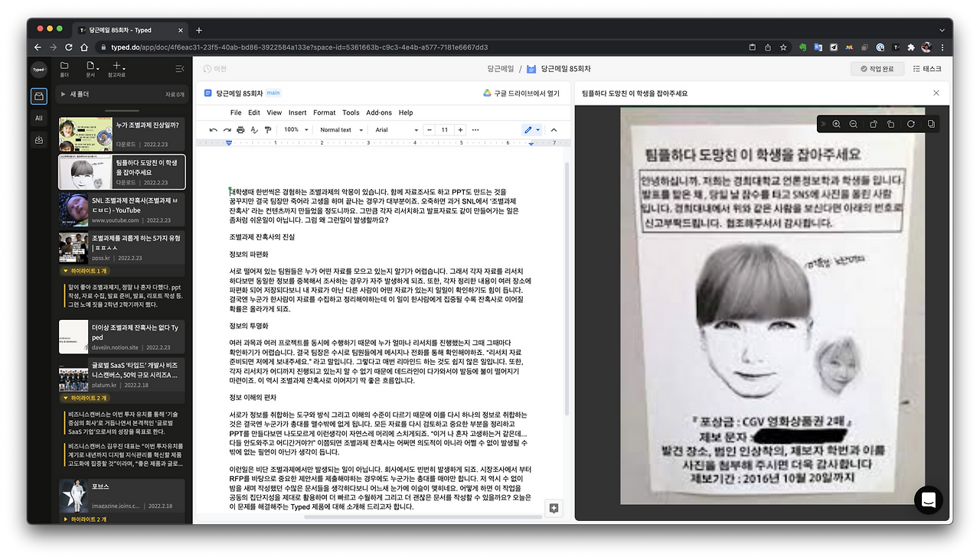This screenshot has width=980, height=560.
Task: Open the Format menu
Action: 325,112
